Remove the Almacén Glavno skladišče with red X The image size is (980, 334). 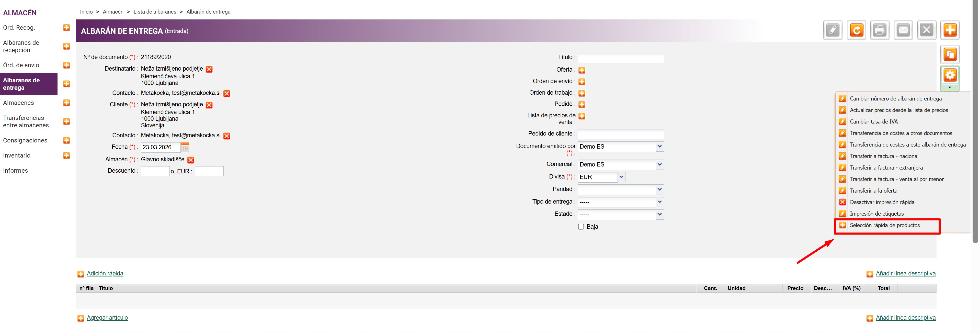[191, 160]
